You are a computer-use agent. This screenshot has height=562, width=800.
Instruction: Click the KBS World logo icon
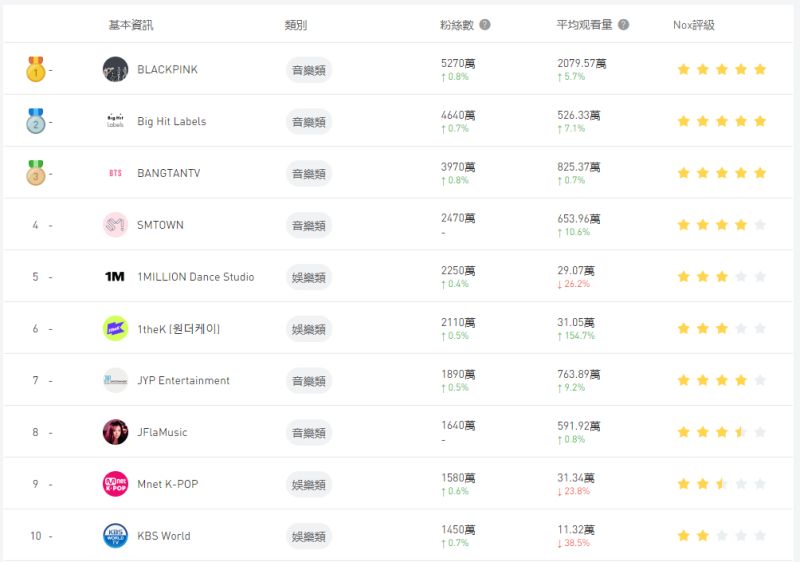pos(115,536)
